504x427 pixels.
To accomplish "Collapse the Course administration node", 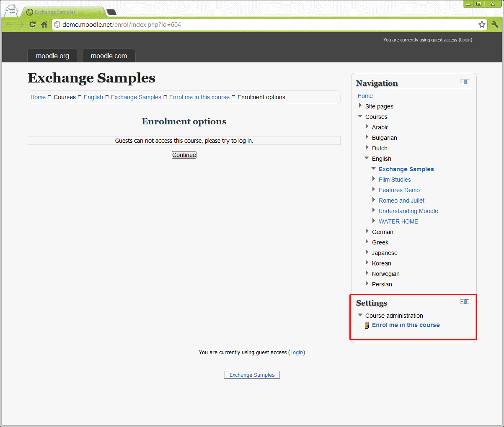I will click(360, 315).
